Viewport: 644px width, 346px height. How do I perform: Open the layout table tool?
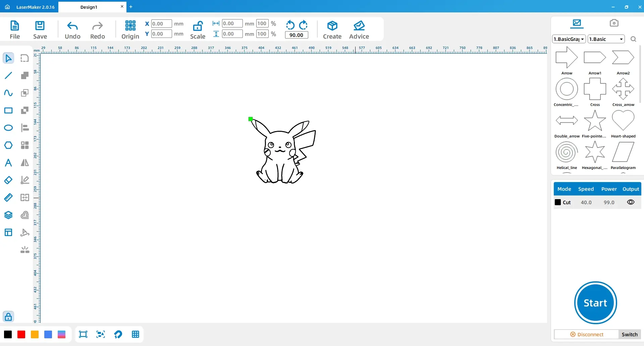click(x=8, y=232)
